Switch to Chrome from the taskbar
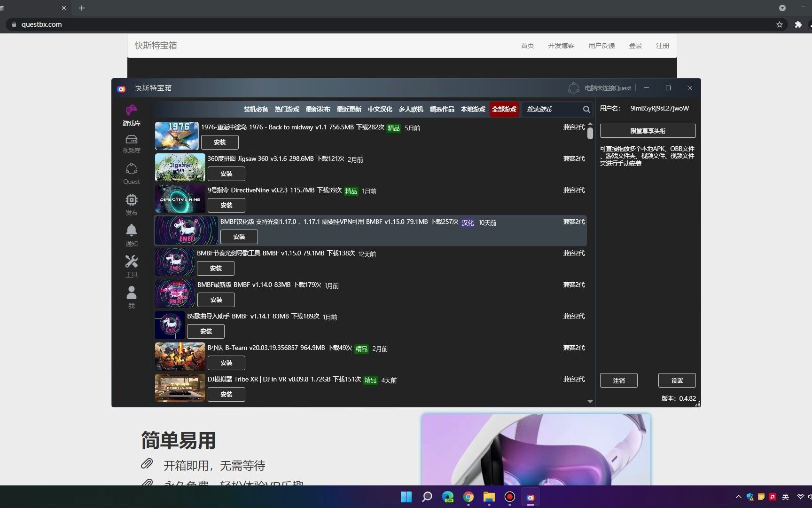This screenshot has height=508, width=812. coord(468,497)
